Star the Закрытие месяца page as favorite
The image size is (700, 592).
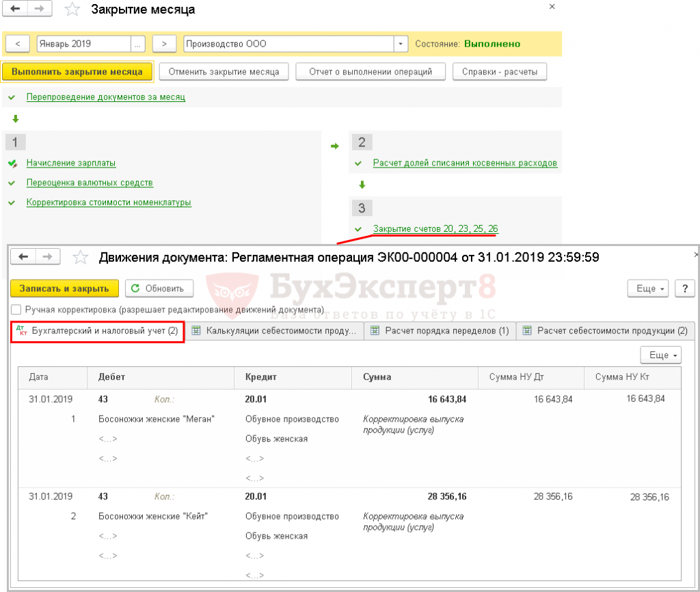[71, 10]
